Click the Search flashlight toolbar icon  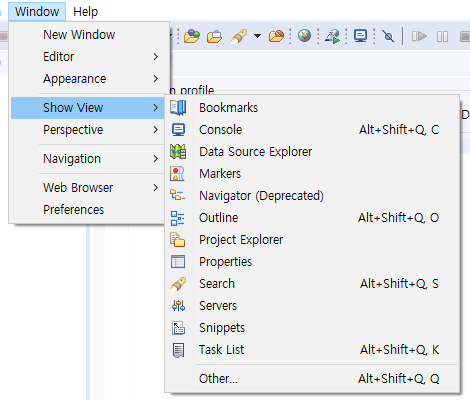click(239, 36)
